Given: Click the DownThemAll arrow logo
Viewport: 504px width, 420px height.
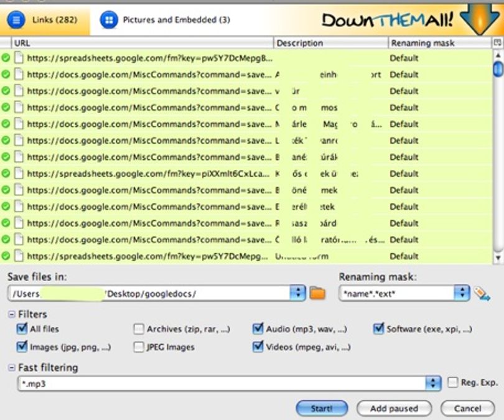Looking at the screenshot, I should pyautogui.click(x=480, y=19).
